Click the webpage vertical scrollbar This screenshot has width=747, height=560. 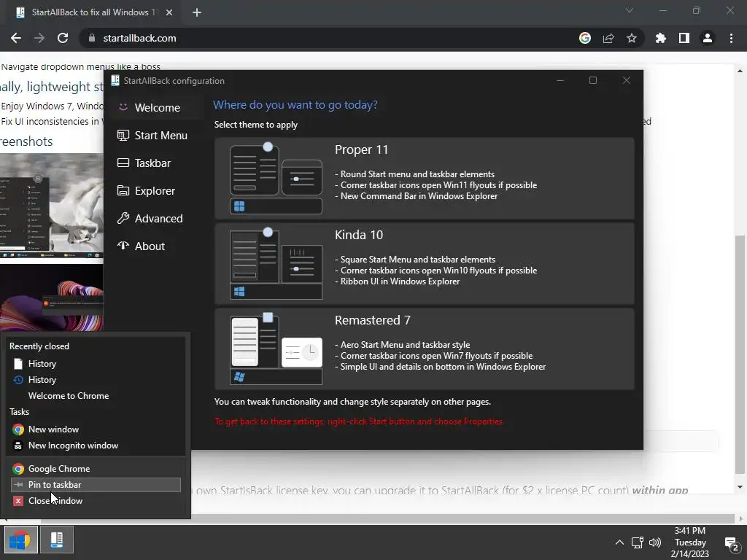click(x=740, y=355)
